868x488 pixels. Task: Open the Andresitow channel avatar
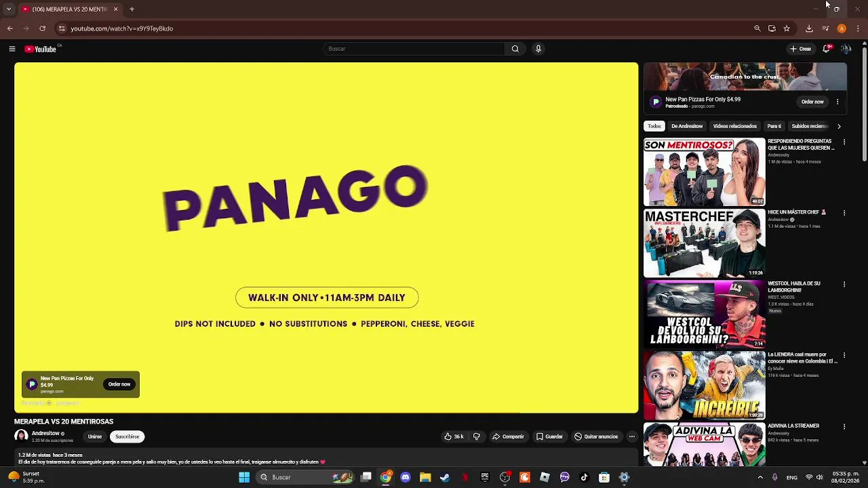coord(21,436)
